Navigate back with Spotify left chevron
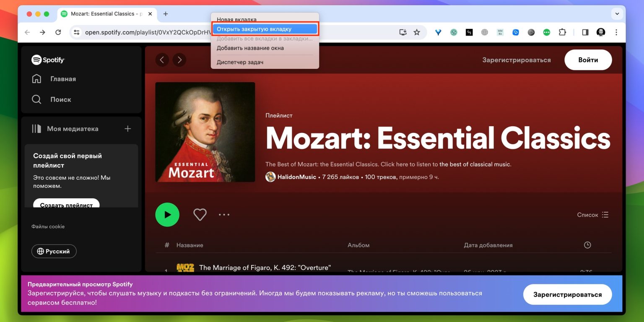This screenshot has width=644, height=322. [162, 60]
